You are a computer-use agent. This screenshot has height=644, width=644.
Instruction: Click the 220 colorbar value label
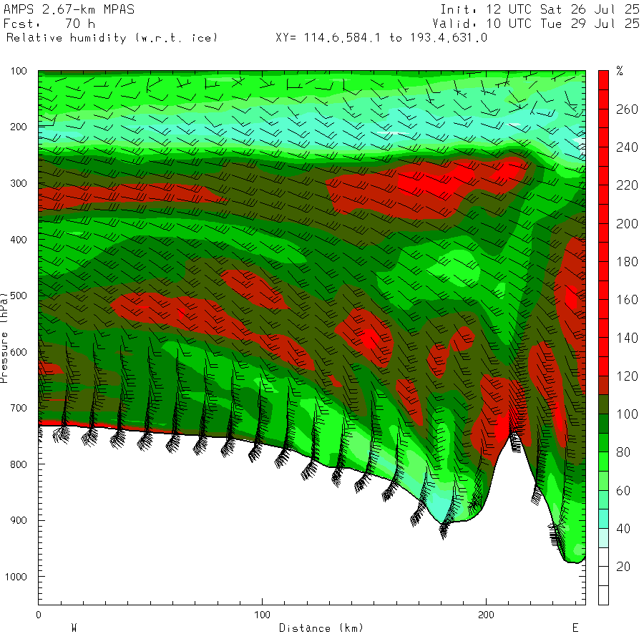point(627,185)
